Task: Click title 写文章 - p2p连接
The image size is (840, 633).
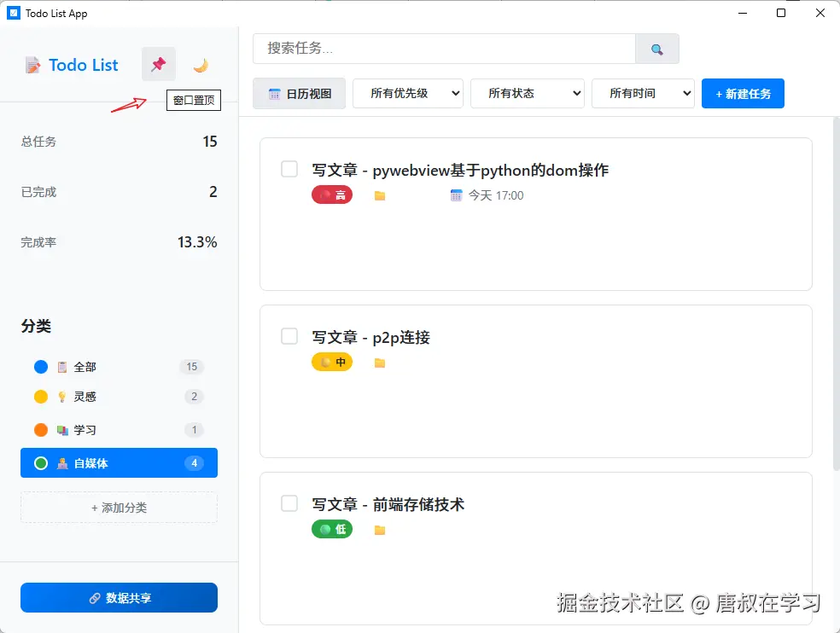Action: tap(370, 337)
